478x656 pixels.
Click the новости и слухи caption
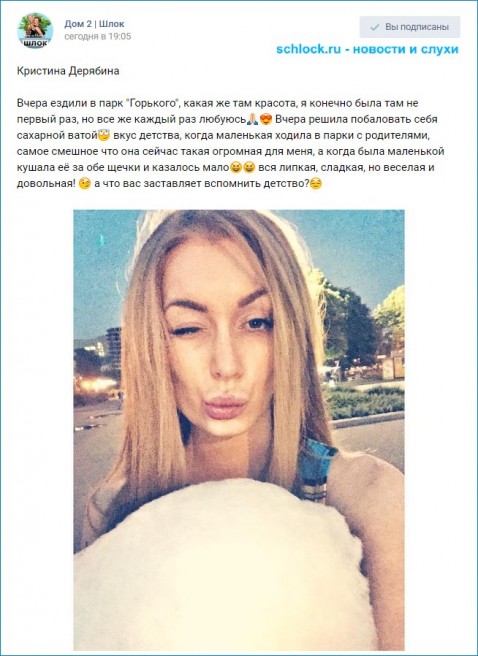[x=406, y=49]
